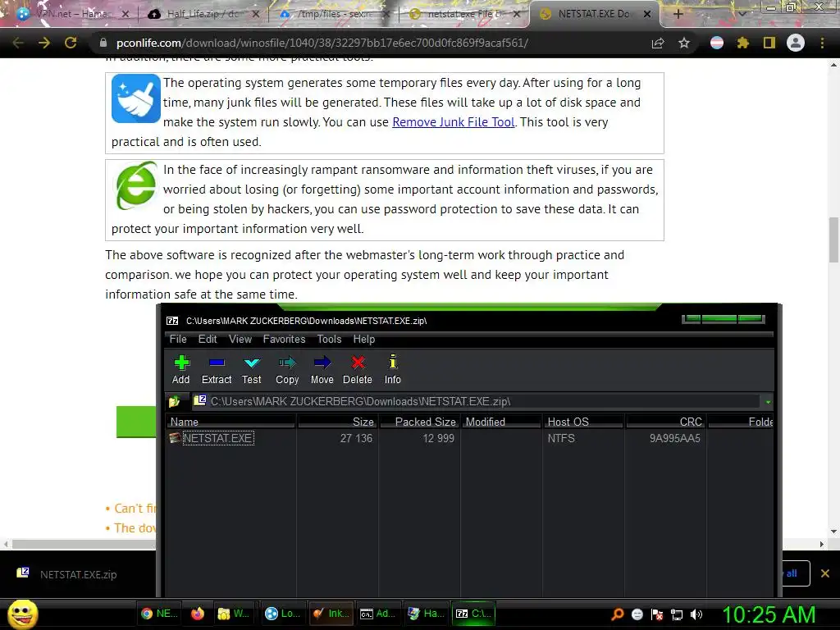This screenshot has width=840, height=630.
Task: Click the 7-Zip taskbar button
Action: [x=473, y=614]
